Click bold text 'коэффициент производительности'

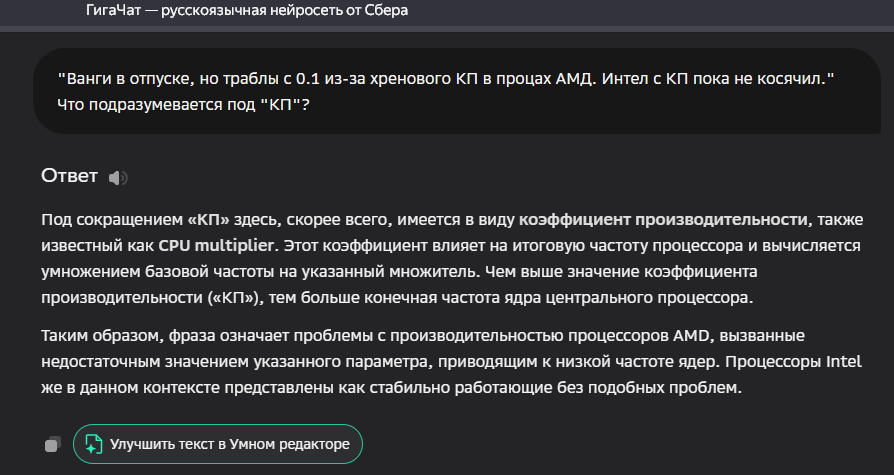(663, 219)
